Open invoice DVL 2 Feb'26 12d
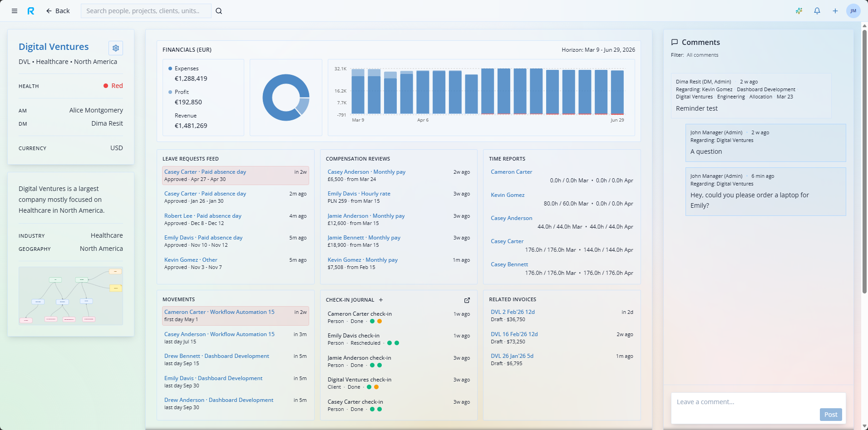The image size is (868, 430). [512, 312]
